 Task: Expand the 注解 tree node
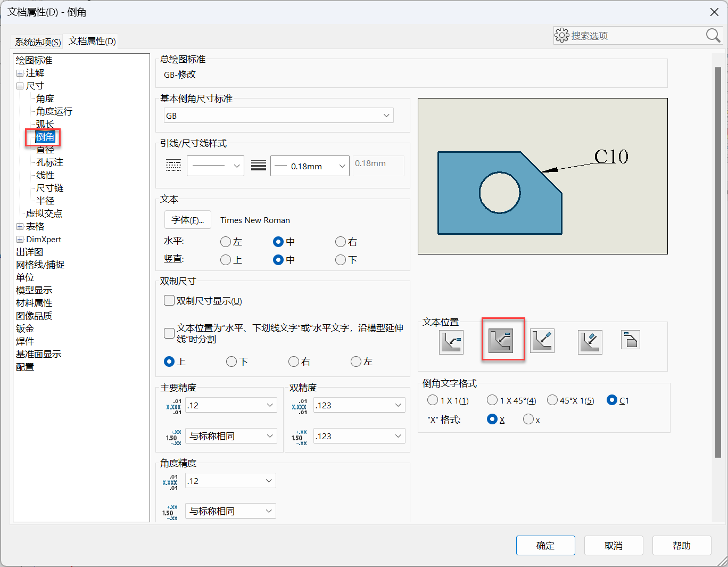coord(20,73)
